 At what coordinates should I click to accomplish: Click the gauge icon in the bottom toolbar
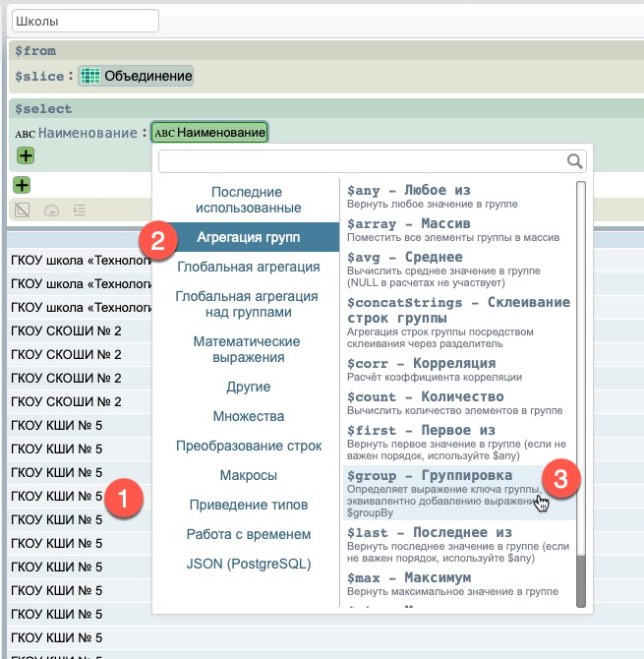click(x=52, y=210)
